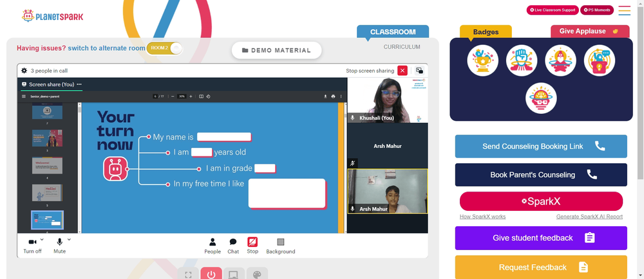Viewport: 644px width, 279px height.
Task: Click Give student feedback button
Action: coord(541,238)
